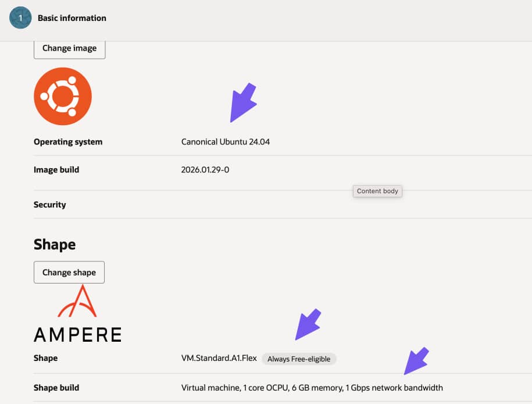The height and width of the screenshot is (404, 532).
Task: Select the Operating system field label
Action: [x=68, y=141]
